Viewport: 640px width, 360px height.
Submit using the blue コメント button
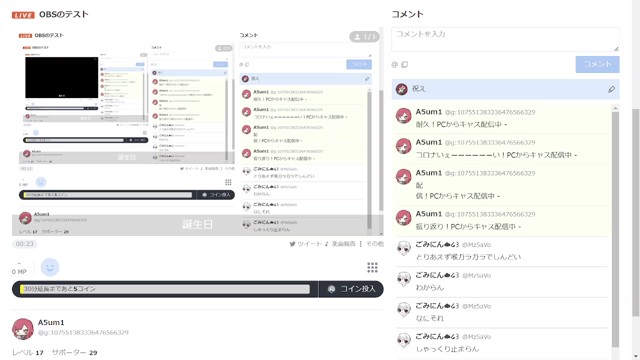[597, 64]
